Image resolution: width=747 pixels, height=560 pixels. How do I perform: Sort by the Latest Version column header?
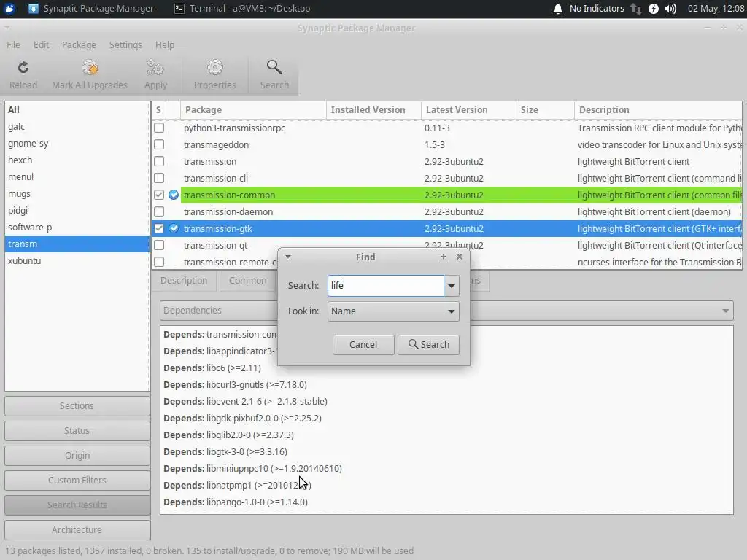pyautogui.click(x=468, y=109)
